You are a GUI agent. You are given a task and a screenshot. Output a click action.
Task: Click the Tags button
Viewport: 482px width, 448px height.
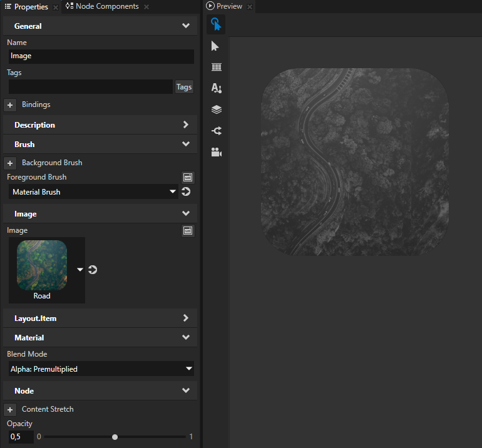tap(184, 87)
